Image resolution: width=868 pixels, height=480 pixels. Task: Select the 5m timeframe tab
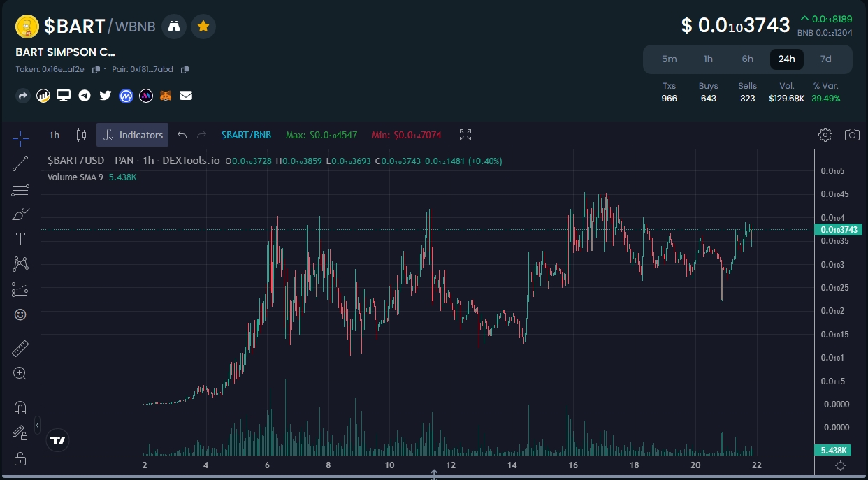tap(670, 59)
